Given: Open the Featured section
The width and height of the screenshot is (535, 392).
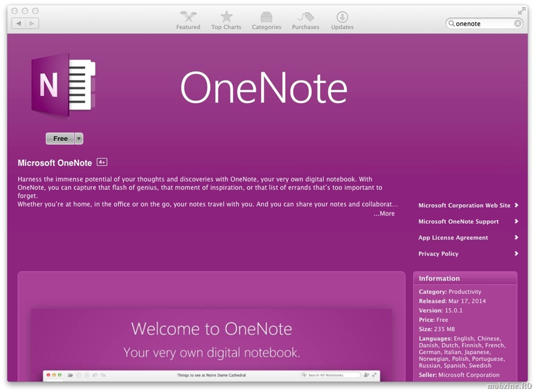Looking at the screenshot, I should coord(188,20).
